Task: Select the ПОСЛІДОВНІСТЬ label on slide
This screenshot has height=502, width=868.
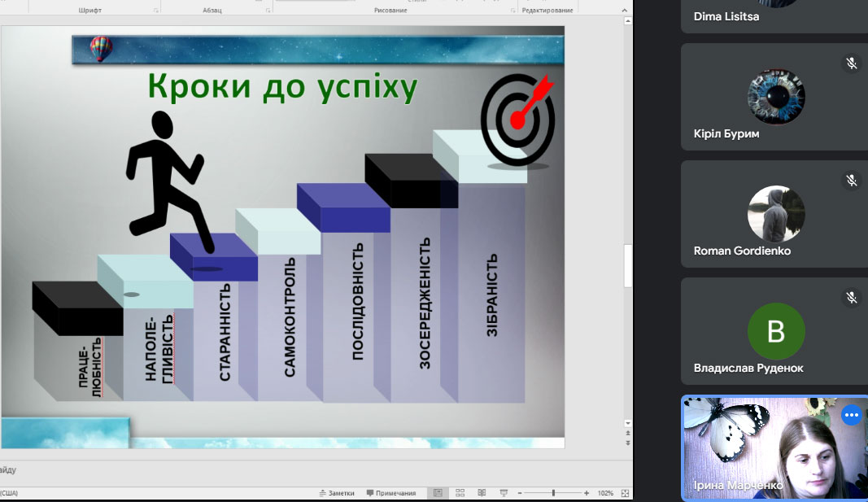Action: 358,302
